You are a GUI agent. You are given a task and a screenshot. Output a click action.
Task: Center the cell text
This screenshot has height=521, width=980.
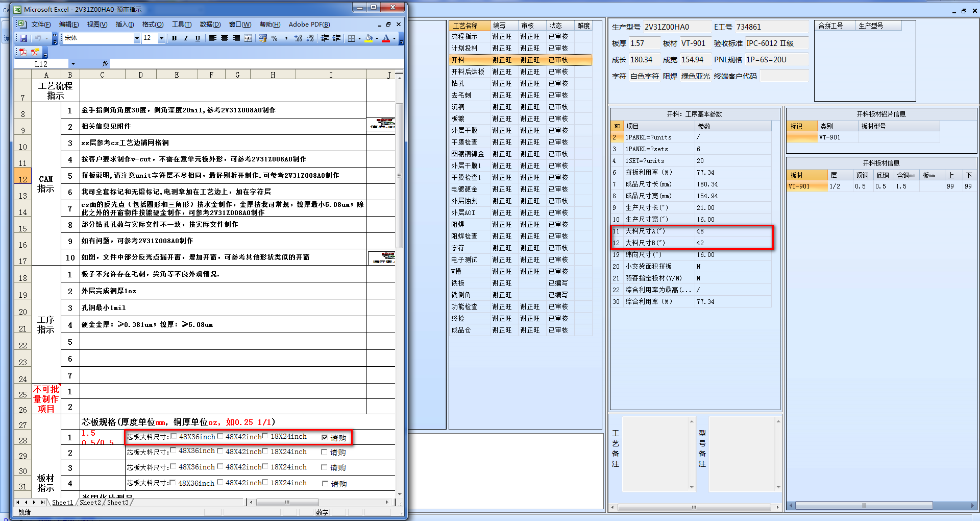pos(225,38)
